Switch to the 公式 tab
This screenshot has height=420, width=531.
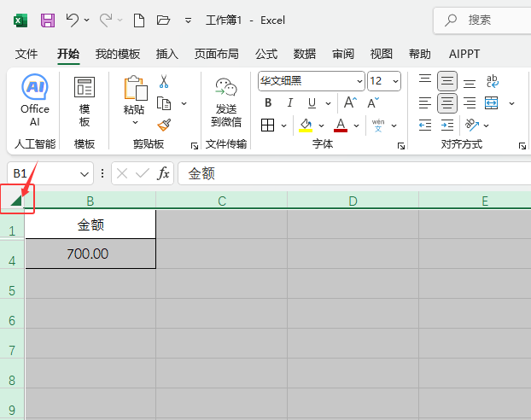(x=266, y=54)
